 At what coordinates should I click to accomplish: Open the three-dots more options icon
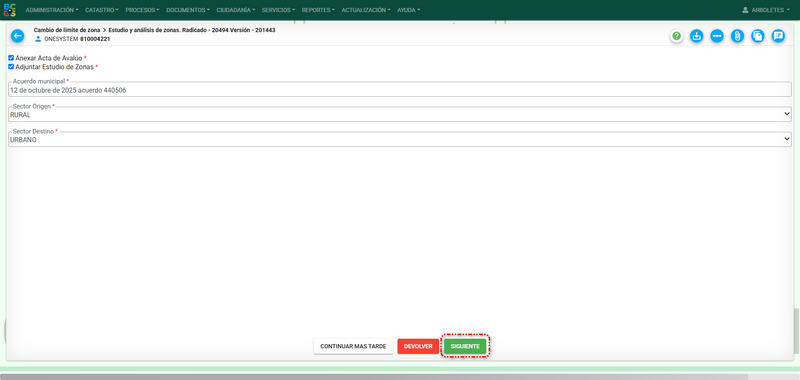(717, 36)
